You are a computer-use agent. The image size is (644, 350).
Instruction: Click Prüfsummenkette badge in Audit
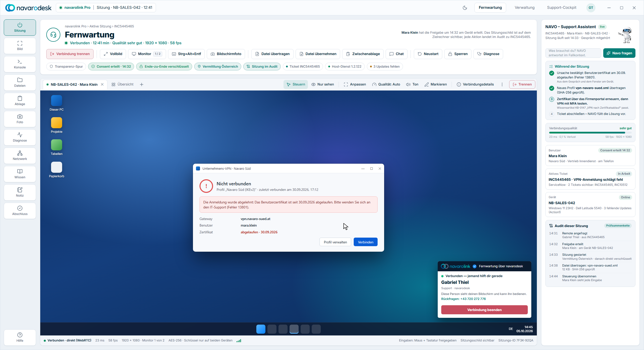(x=618, y=226)
